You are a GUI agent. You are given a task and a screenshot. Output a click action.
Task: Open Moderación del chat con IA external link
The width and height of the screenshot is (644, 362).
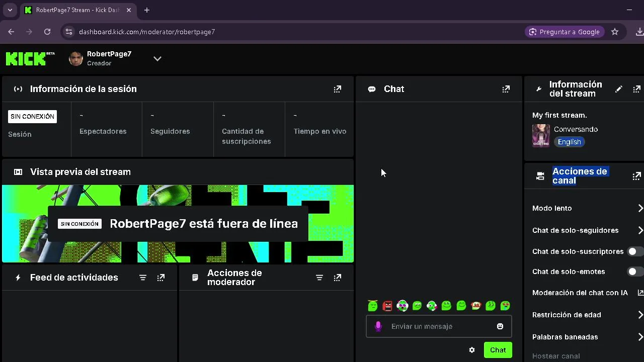pyautogui.click(x=640, y=293)
